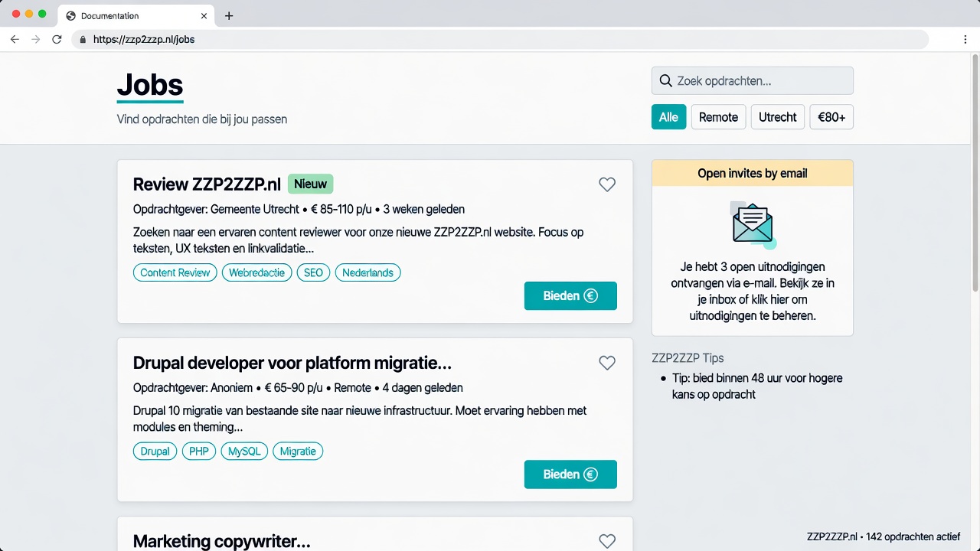Save the Drupal developer job with heart icon
Screen dimensions: 980x551
pos(607,363)
